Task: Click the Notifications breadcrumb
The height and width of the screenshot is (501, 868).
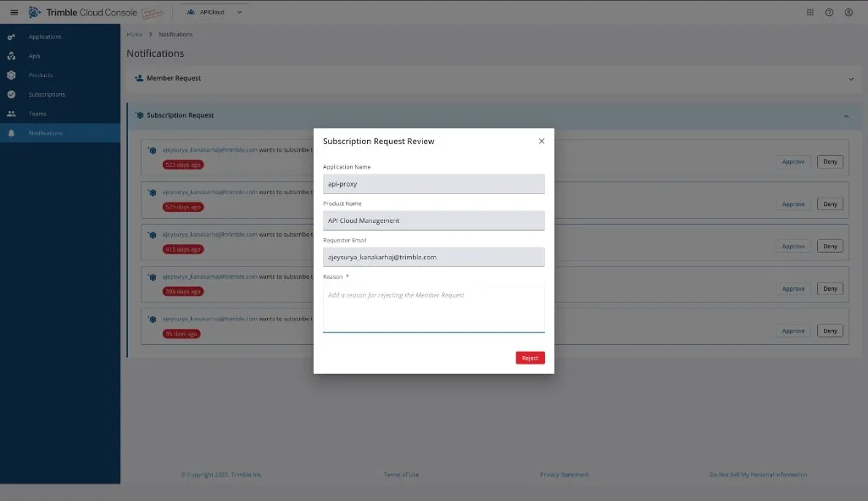Action: click(175, 34)
